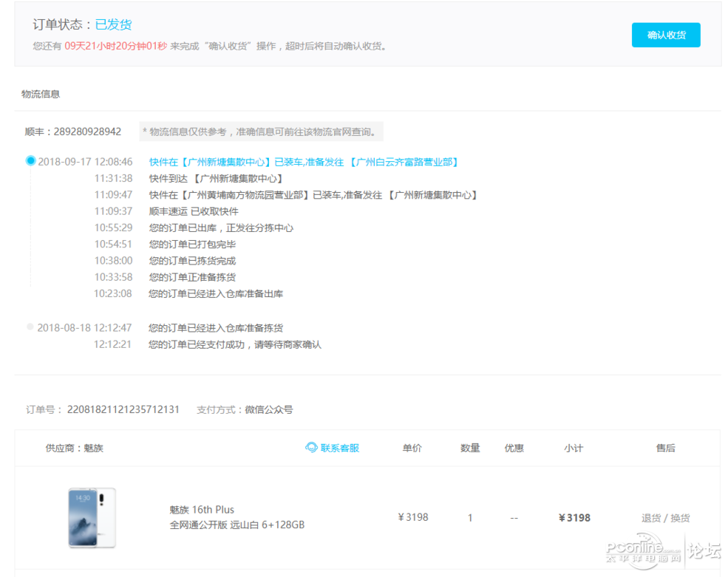Click the 物流信息 section heading

click(x=41, y=95)
